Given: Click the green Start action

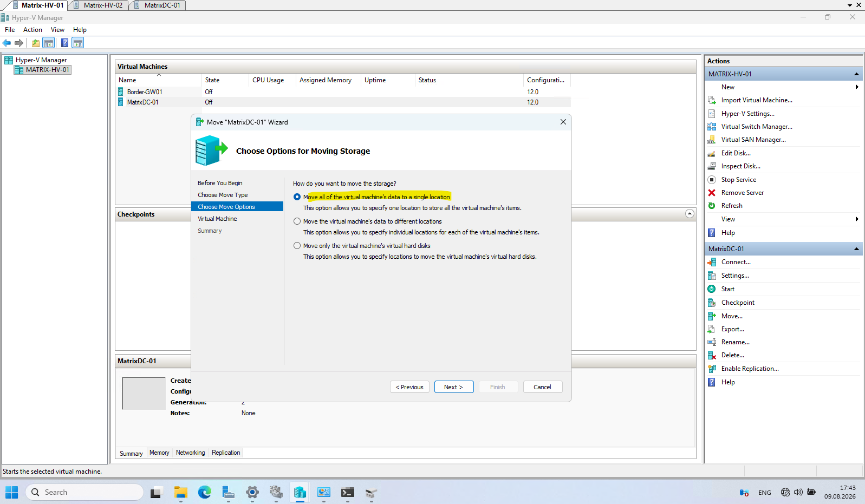Looking at the screenshot, I should [728, 289].
